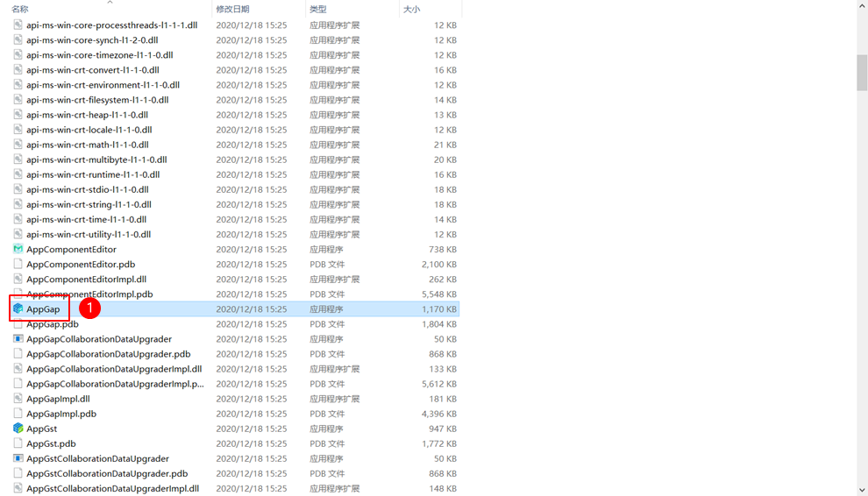Click the vertical scrollbar thumb

[862, 72]
